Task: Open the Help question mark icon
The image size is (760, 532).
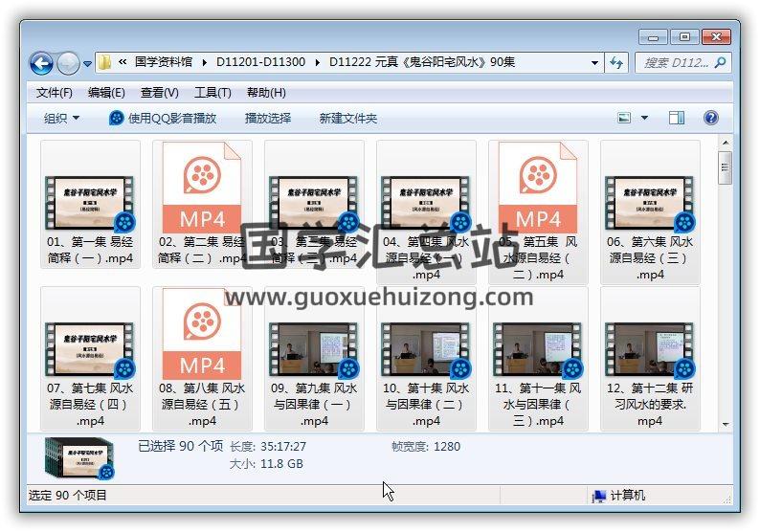Action: click(710, 118)
